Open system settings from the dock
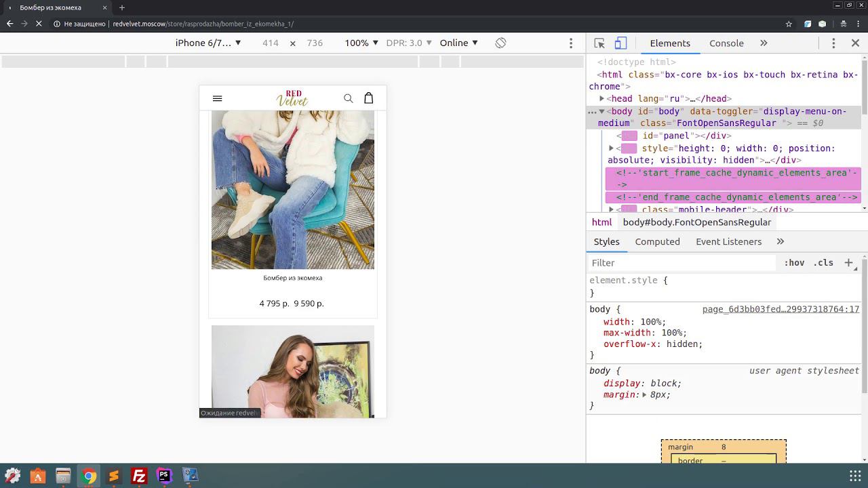 (x=13, y=476)
